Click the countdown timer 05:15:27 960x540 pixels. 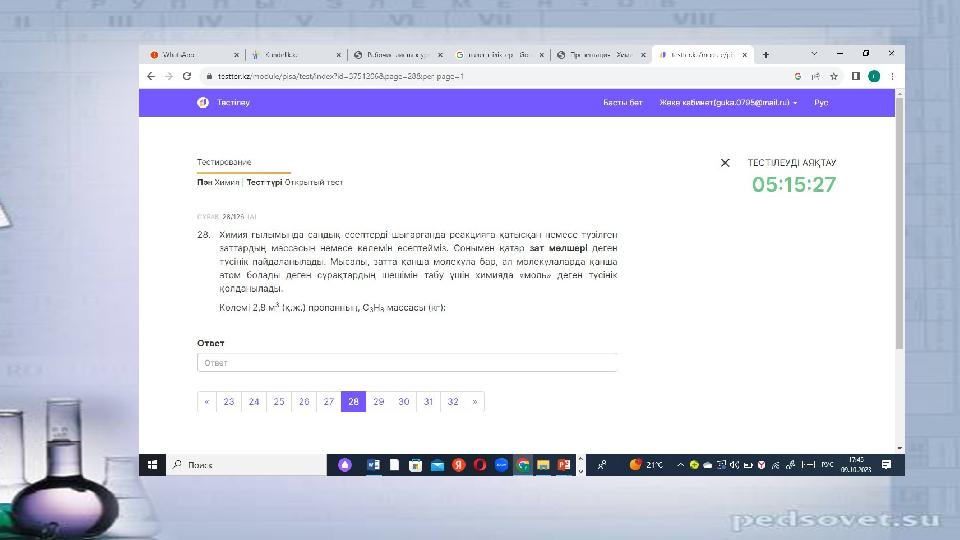794,184
